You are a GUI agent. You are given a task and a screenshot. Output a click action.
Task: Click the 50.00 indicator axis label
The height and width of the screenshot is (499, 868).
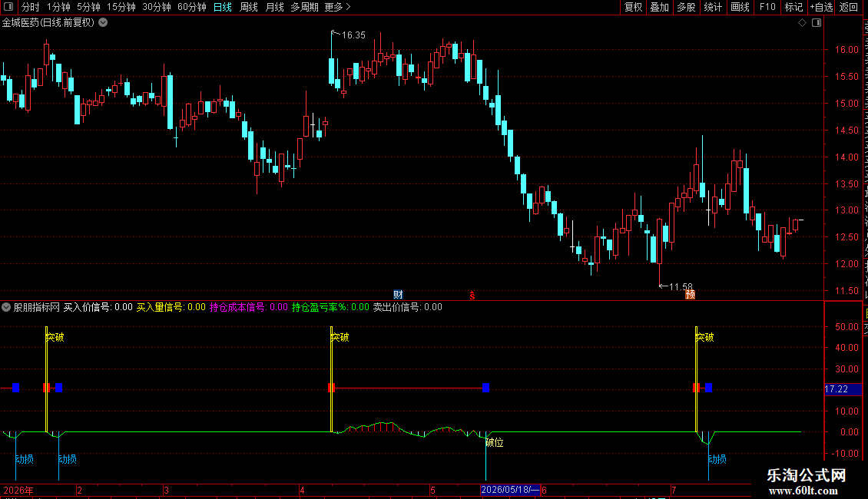(846, 327)
